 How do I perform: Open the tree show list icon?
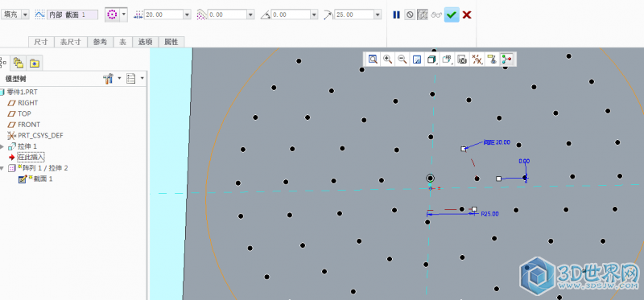[130, 79]
